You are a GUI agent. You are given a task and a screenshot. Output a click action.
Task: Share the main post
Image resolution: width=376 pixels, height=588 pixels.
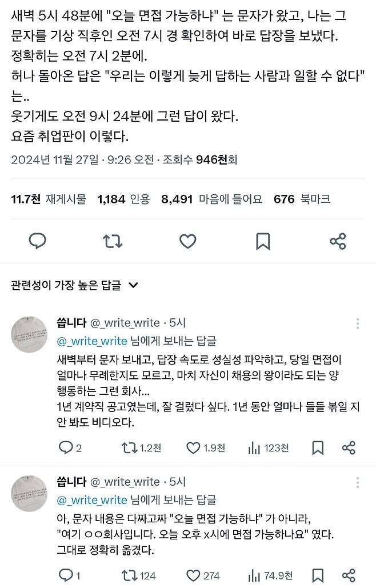[x=338, y=241]
